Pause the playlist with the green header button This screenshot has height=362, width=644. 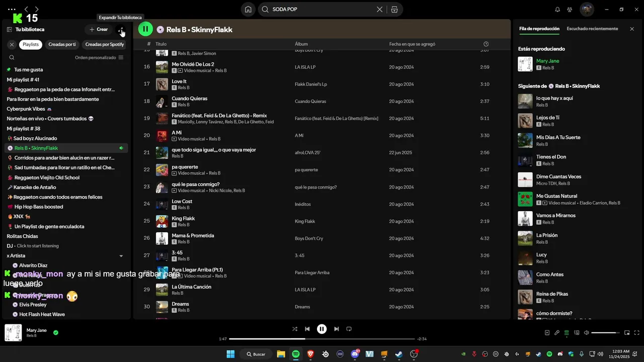click(145, 29)
